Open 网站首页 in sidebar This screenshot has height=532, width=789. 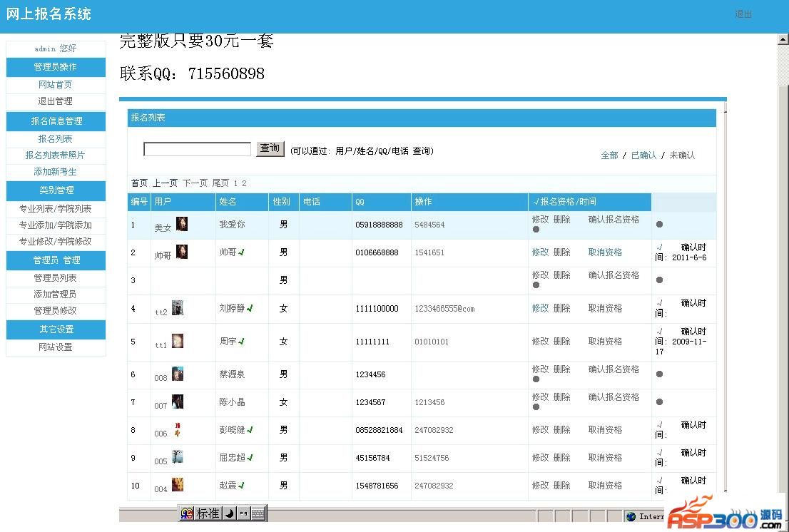tap(56, 84)
